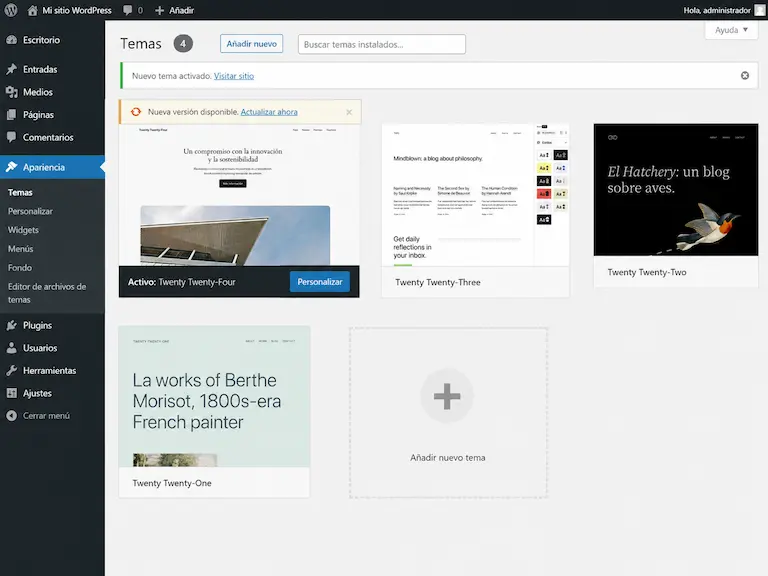This screenshot has height=576, width=768.
Task: Click the Añadir nuevo tema label
Action: click(x=448, y=457)
